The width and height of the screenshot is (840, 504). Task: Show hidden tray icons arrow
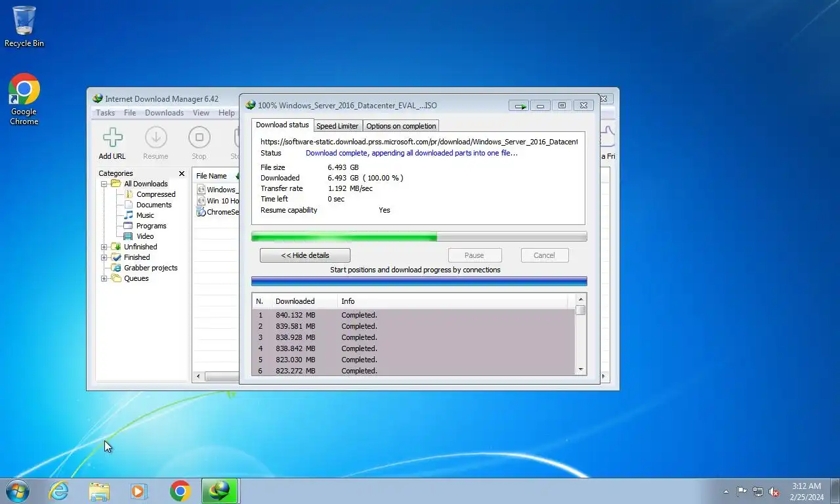726,492
